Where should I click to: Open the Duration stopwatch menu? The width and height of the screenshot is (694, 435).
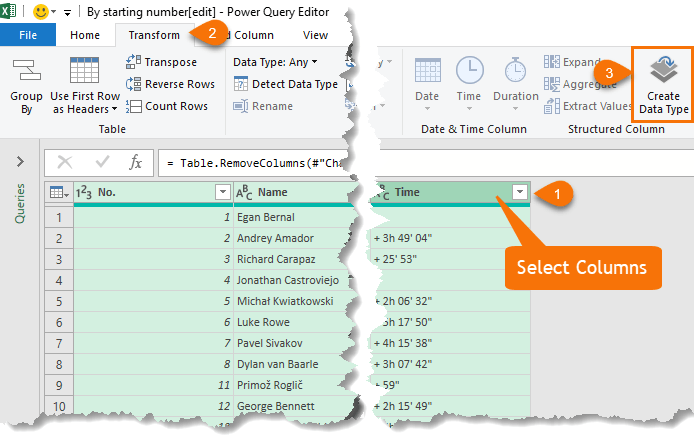pyautogui.click(x=516, y=84)
